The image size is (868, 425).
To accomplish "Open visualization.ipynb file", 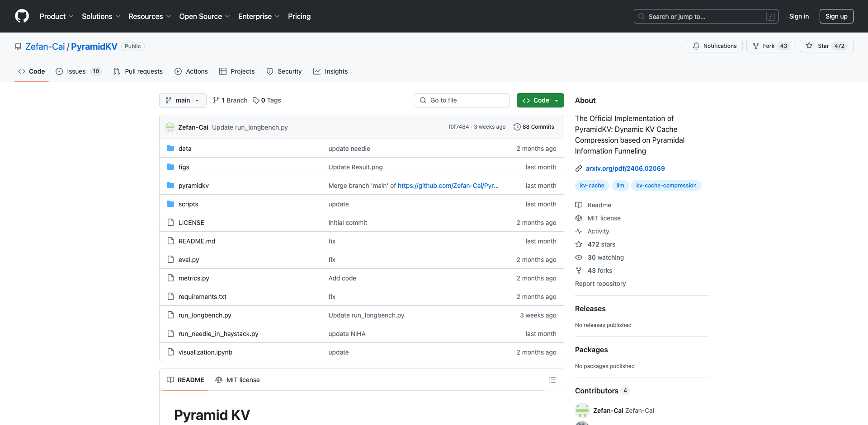I will click(205, 352).
